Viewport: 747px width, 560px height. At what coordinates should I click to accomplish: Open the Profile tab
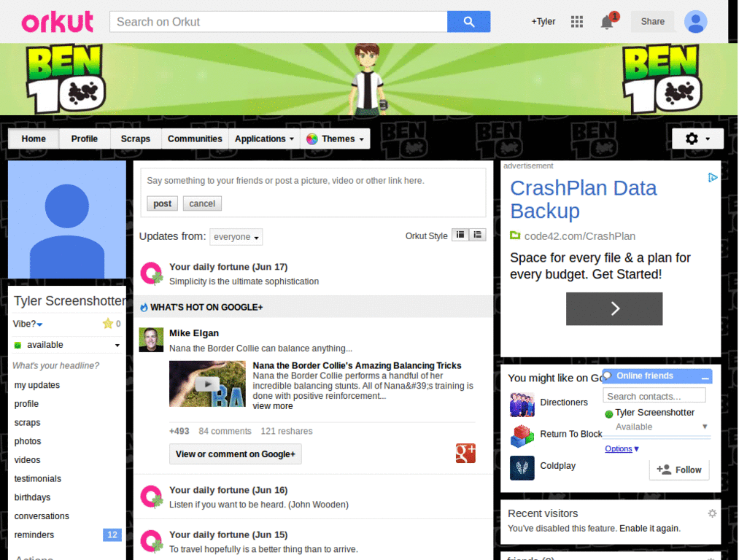(x=85, y=139)
